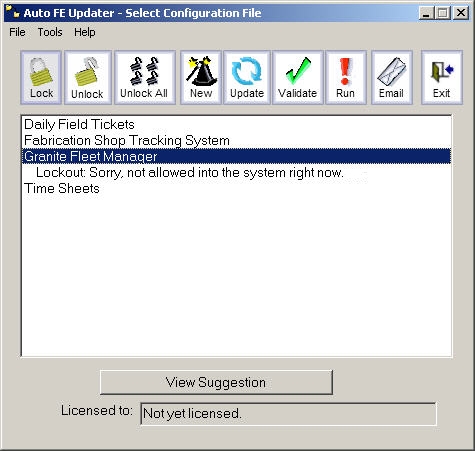Click the Lockout message line
Viewport: 475px width, 451px height.
[236, 172]
